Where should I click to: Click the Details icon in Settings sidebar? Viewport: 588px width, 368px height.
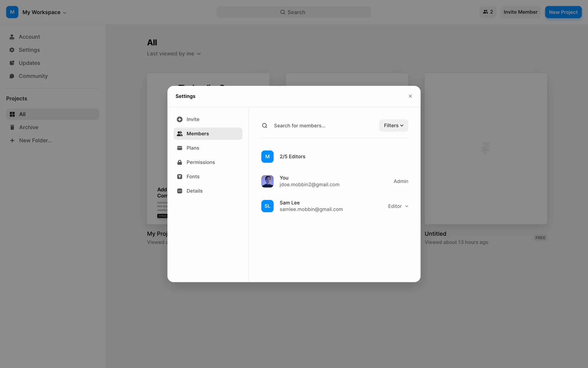pyautogui.click(x=180, y=191)
